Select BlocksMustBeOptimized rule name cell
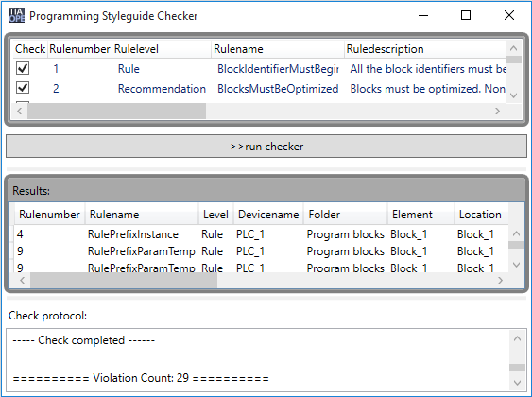The height and width of the screenshot is (397, 532). click(x=278, y=89)
